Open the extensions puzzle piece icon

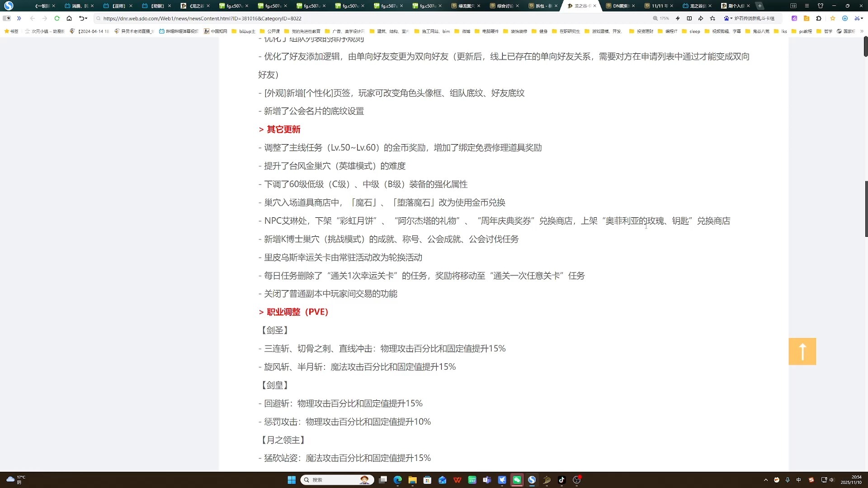(819, 19)
